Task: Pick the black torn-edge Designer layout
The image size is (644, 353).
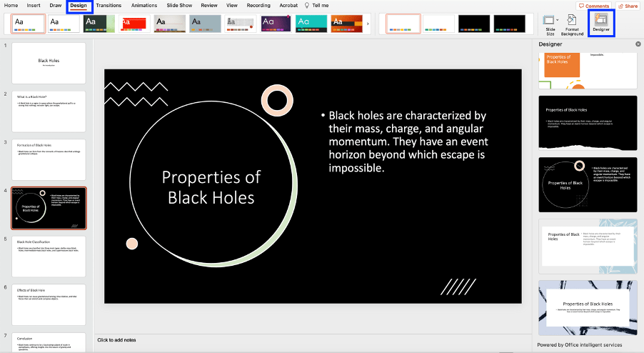Action: 588,123
